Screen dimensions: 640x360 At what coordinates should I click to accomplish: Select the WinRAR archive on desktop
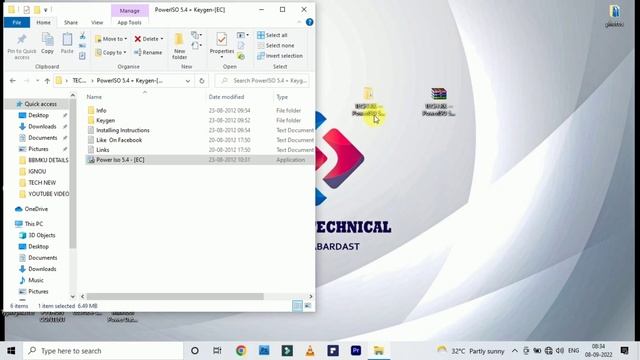(x=439, y=102)
